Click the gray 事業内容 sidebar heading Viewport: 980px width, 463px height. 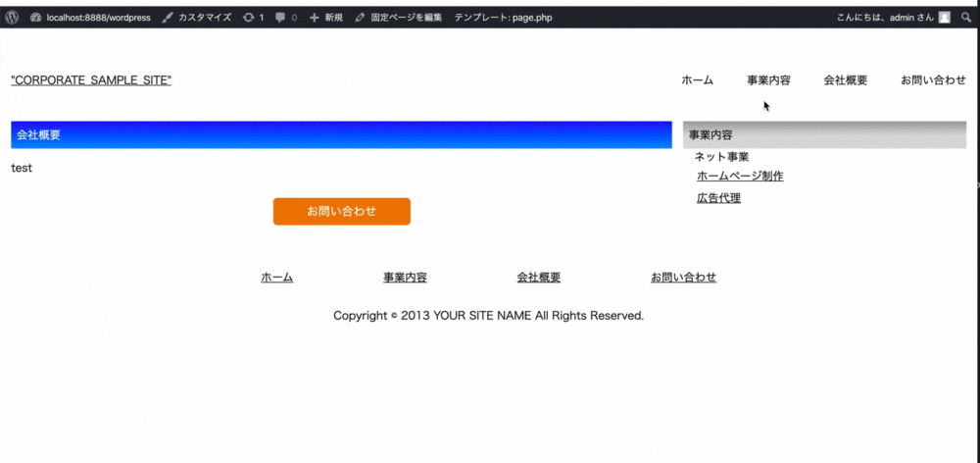824,134
